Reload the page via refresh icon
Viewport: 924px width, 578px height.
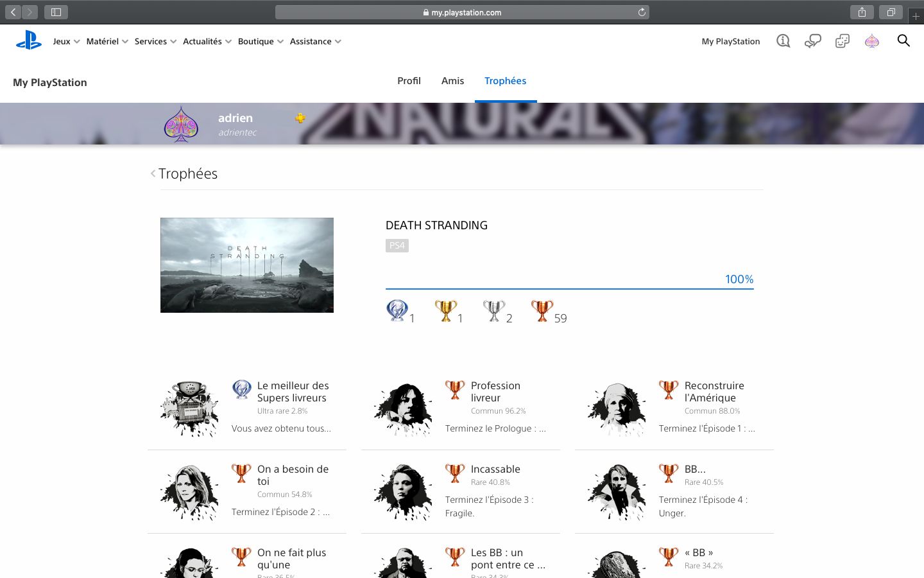[642, 12]
